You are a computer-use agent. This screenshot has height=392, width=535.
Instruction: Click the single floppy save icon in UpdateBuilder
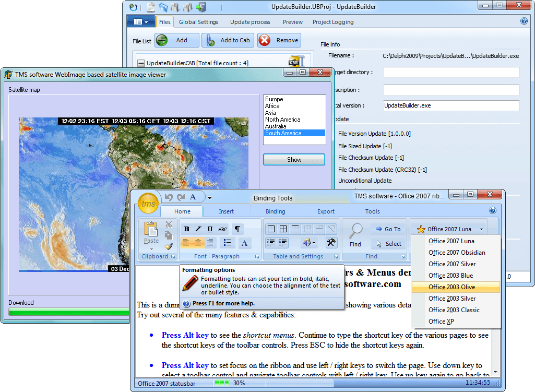[x=175, y=7]
